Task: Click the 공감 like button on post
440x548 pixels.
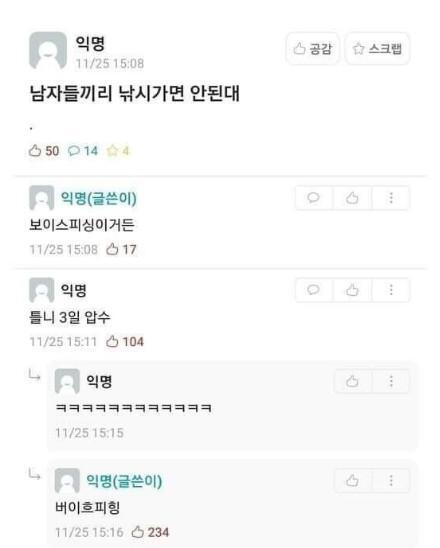Action: tap(313, 49)
